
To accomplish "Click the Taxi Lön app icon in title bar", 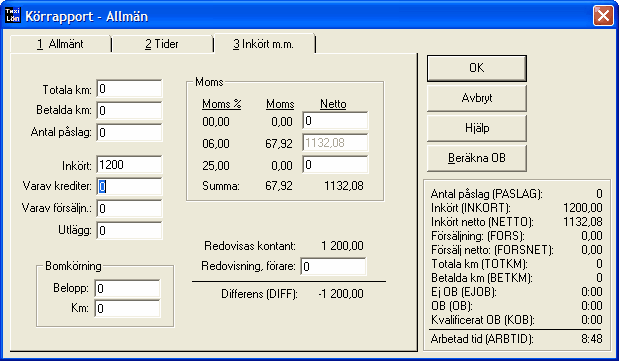I will (13, 15).
